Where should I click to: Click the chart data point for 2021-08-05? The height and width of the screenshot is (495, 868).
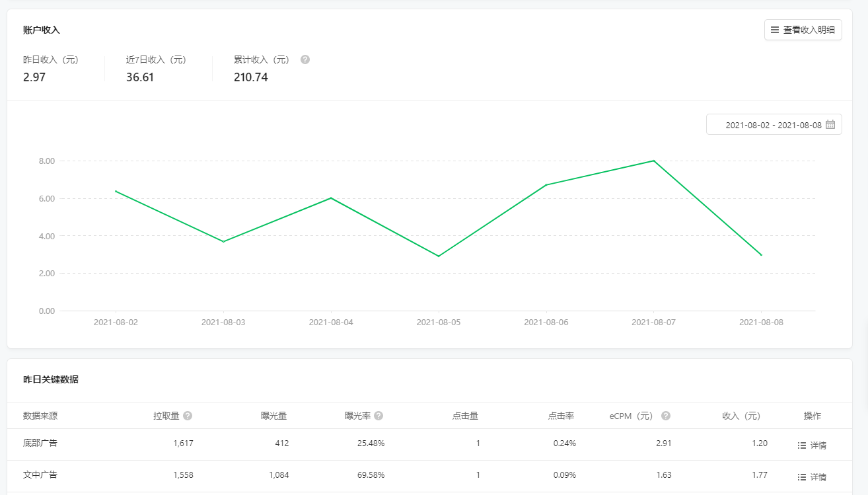[x=439, y=256]
